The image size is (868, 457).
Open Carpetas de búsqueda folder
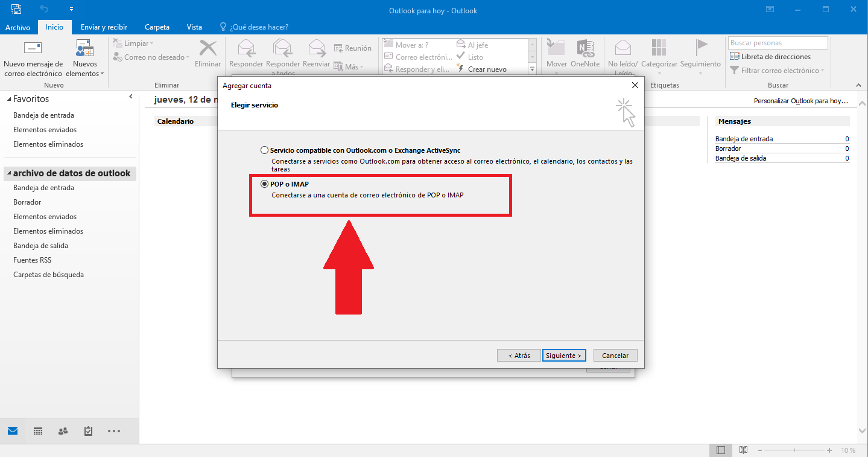[x=48, y=275]
